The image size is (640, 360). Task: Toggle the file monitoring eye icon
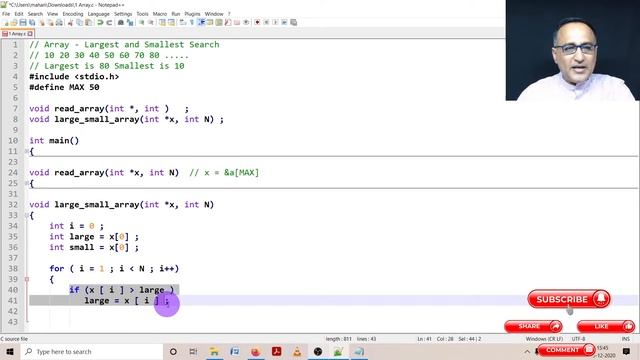pyautogui.click(x=246, y=22)
